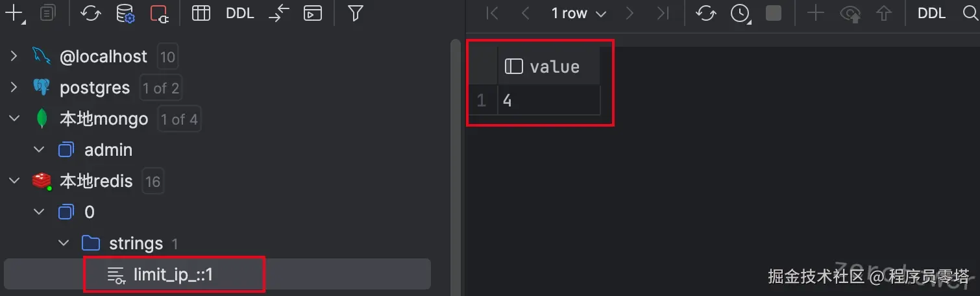This screenshot has height=296, width=980.
Task: Click the Refresh icon in database toolbar
Action: coord(91,13)
